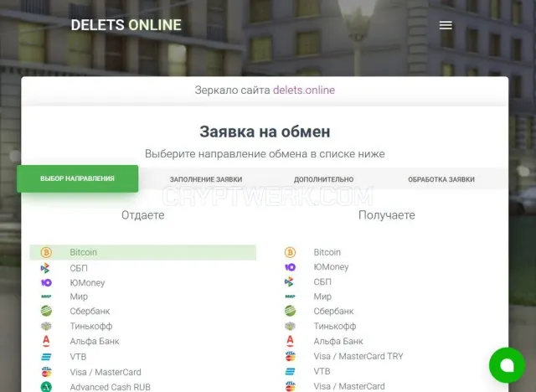This screenshot has height=392, width=536.
Task: Click the Альфа Банк icon under Получаете
Action: click(x=290, y=341)
